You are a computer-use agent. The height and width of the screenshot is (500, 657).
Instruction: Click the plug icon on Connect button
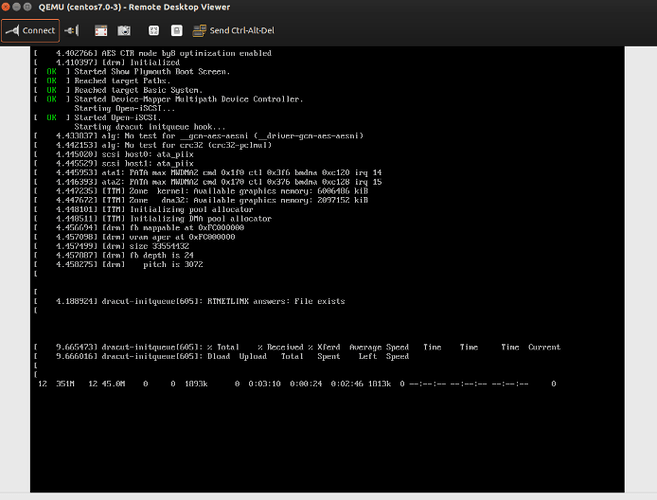click(12, 30)
